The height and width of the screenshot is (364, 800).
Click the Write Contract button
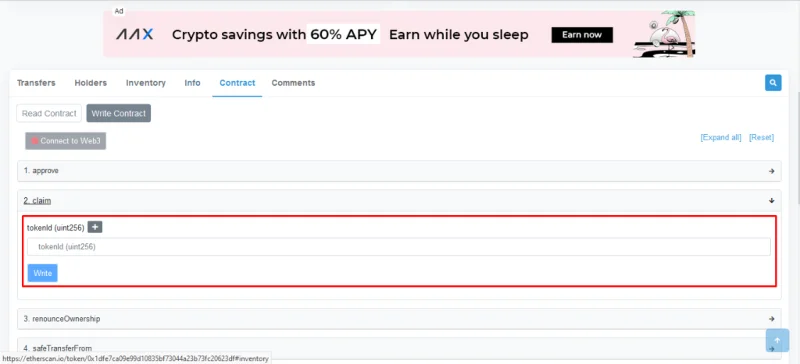(118, 113)
